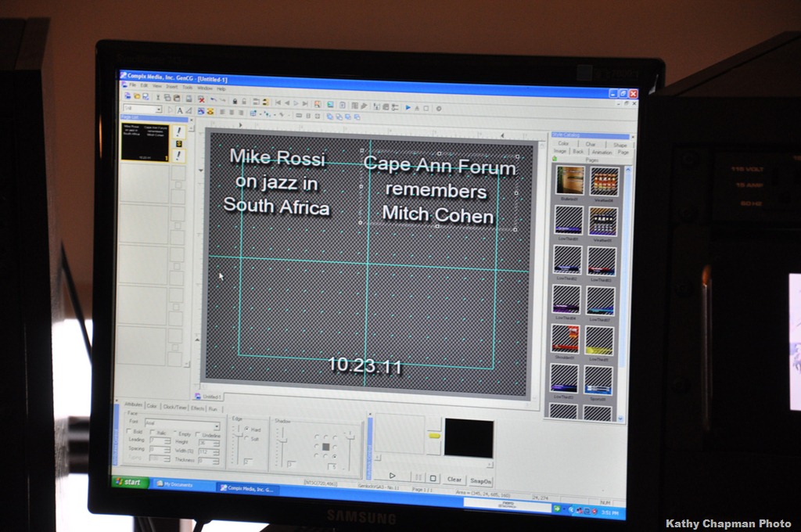Viewport: 801px width, 532px height.
Task: Click the blue Play arrow in top toolbar
Action: [x=408, y=108]
